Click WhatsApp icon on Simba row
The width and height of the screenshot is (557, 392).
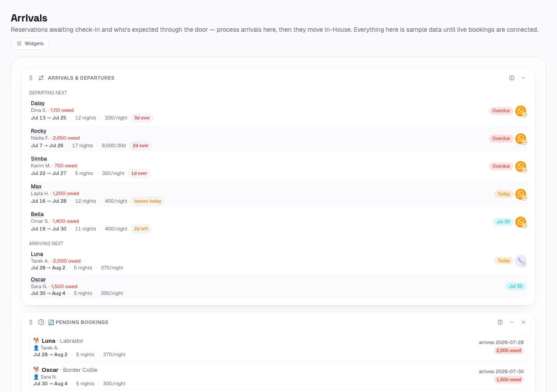click(x=521, y=166)
